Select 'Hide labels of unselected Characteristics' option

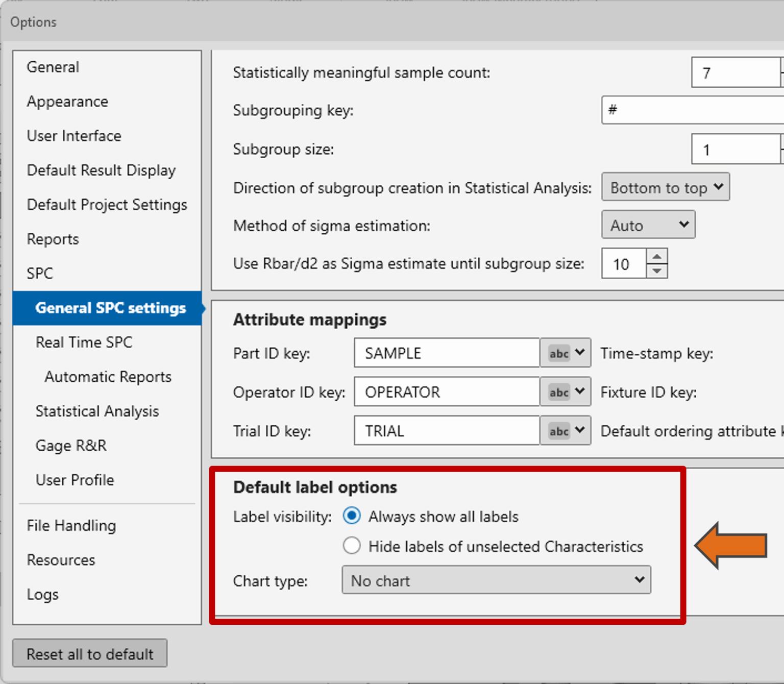(352, 546)
